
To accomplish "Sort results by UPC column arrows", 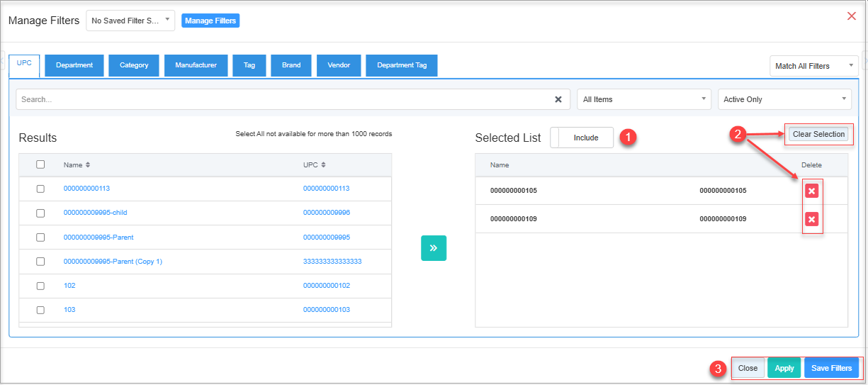I will click(323, 165).
